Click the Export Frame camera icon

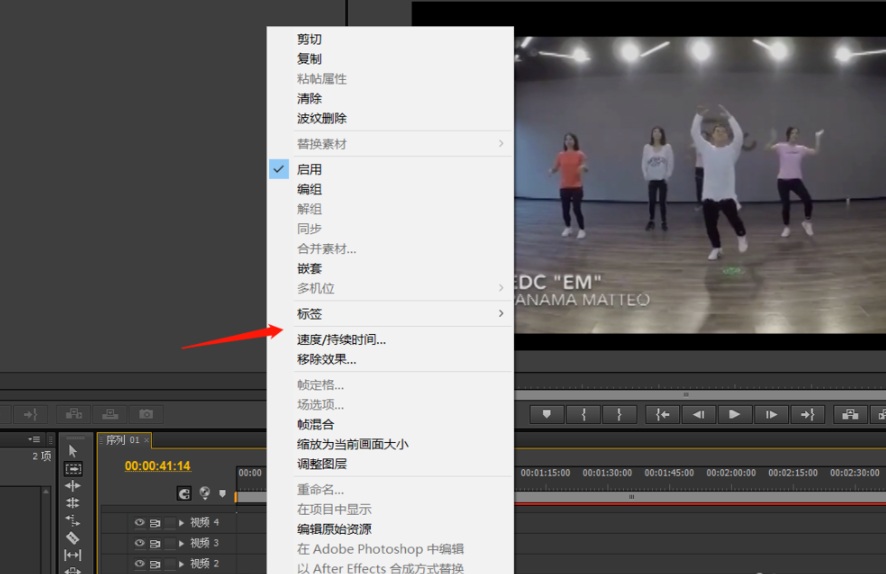click(x=146, y=414)
